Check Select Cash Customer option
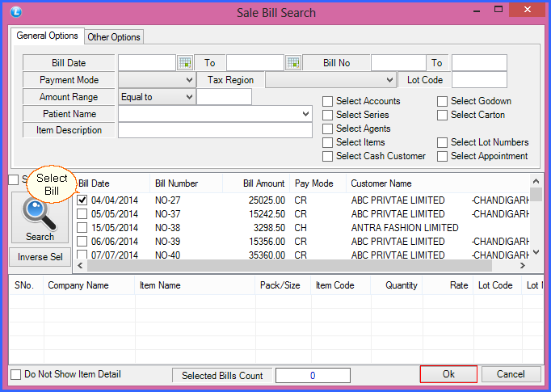The image size is (551, 392). coord(327,156)
